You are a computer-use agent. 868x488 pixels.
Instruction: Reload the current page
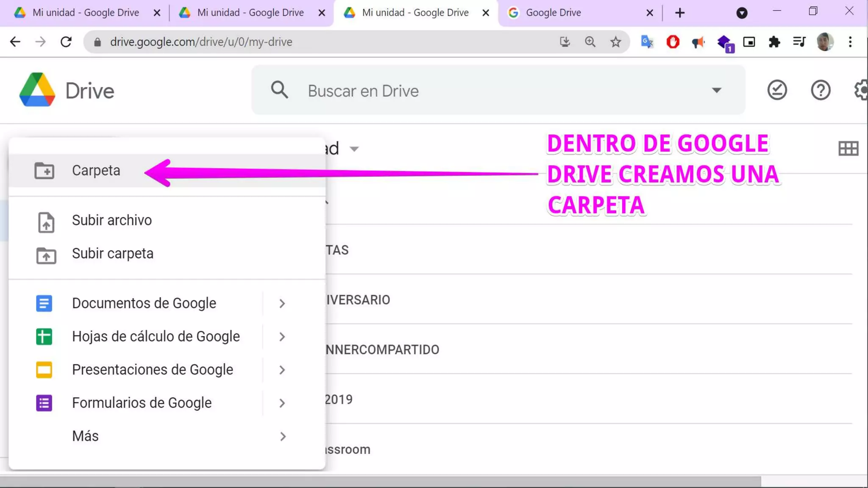[x=66, y=42]
